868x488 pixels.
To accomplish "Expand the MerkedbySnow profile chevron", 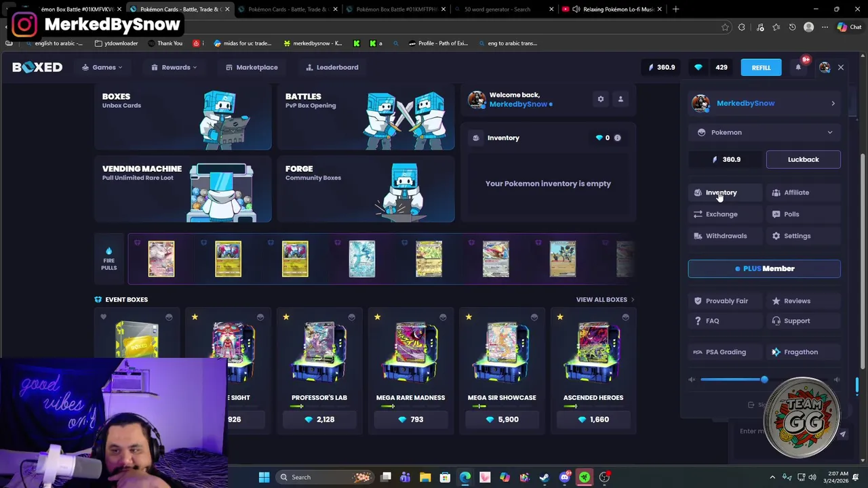I will click(x=833, y=103).
